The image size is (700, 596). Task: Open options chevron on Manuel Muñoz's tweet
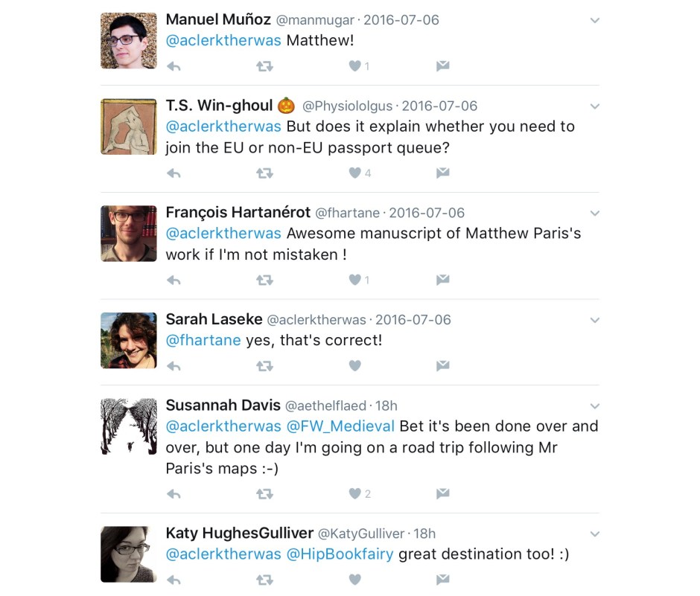point(594,21)
